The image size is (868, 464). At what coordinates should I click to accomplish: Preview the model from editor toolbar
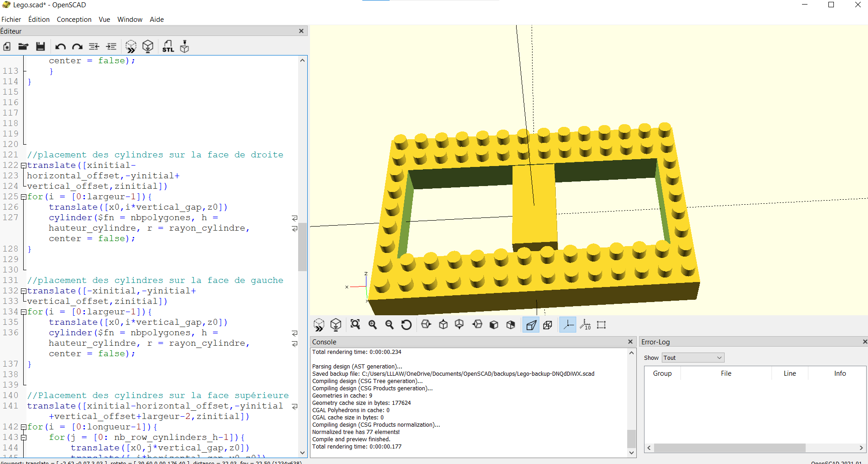pos(131,46)
